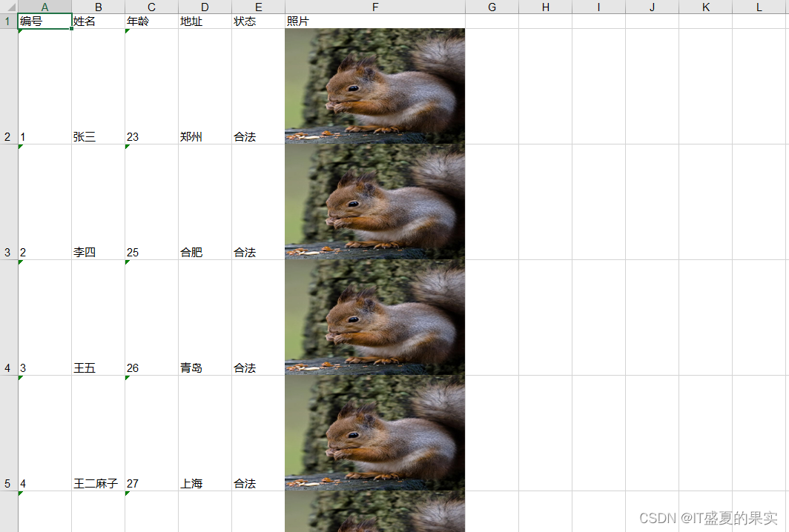Select column J header
The image size is (789, 532).
click(x=652, y=7)
